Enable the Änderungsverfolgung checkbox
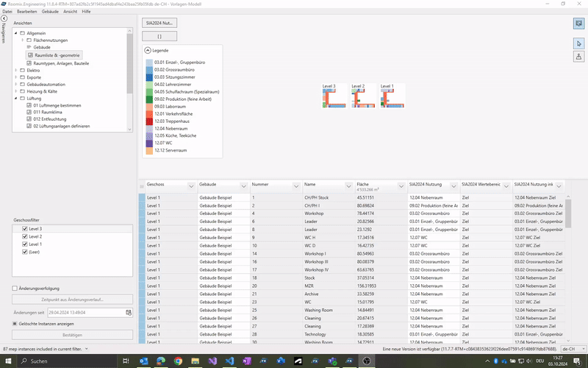 (15, 289)
